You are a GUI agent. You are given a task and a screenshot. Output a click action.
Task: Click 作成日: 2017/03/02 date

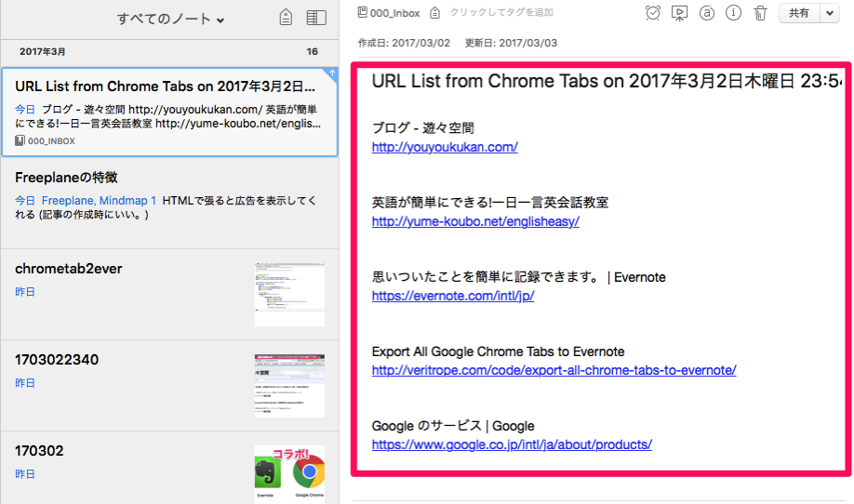click(x=404, y=43)
